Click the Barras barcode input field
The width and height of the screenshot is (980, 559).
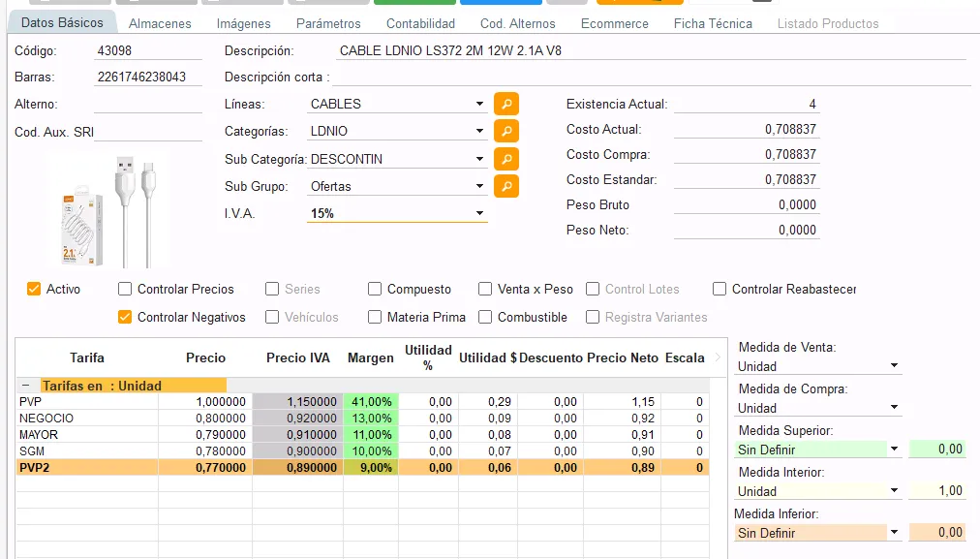[x=147, y=78]
